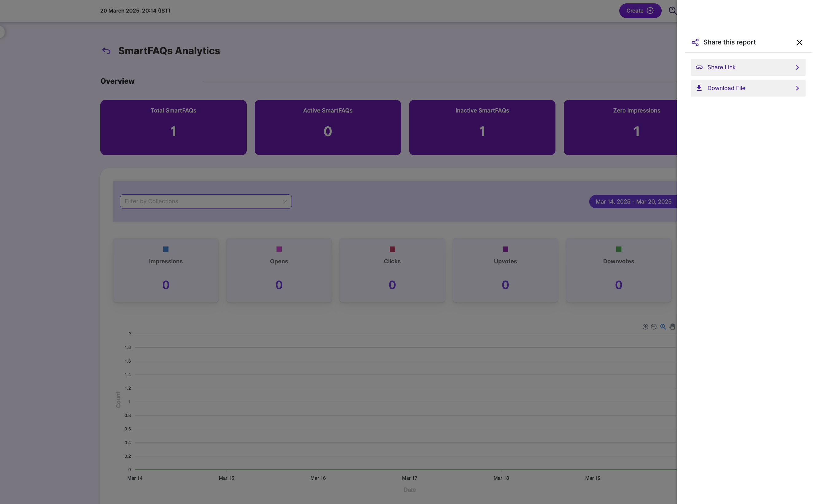This screenshot has width=820, height=504.
Task: Expand the Share Link chevron arrow
Action: click(x=797, y=67)
